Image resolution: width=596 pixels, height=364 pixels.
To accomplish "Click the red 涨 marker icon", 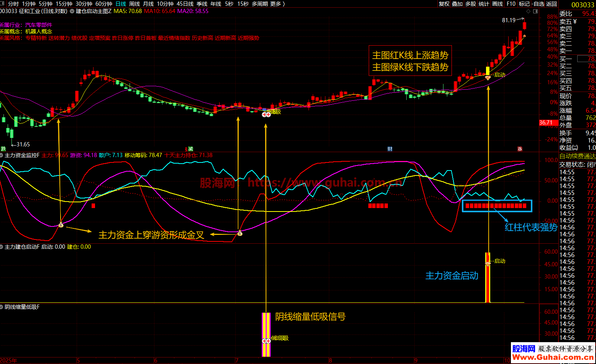I will (520, 149).
